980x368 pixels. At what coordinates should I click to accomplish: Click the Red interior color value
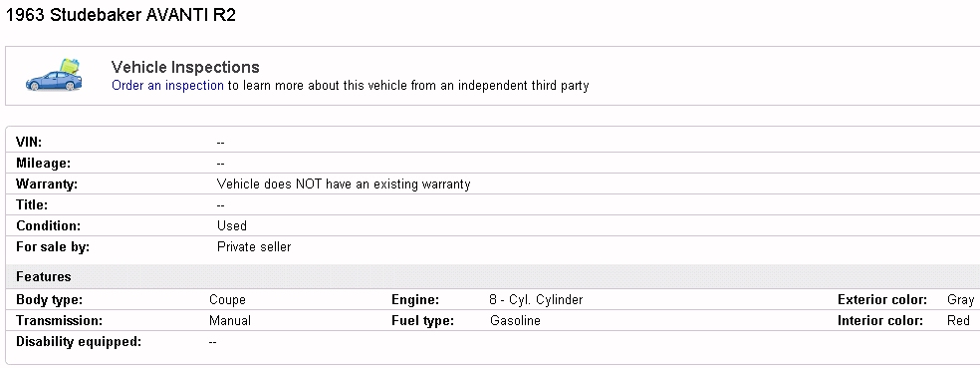pyautogui.click(x=959, y=321)
